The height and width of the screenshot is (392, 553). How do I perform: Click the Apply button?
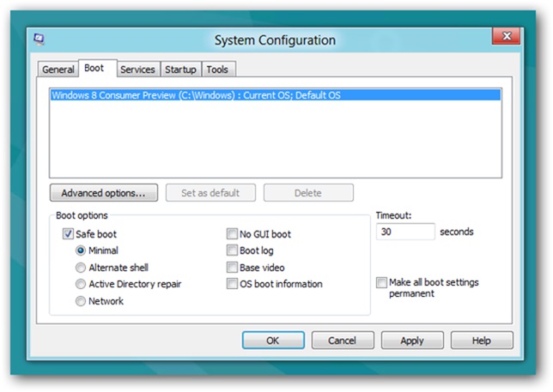click(x=412, y=341)
